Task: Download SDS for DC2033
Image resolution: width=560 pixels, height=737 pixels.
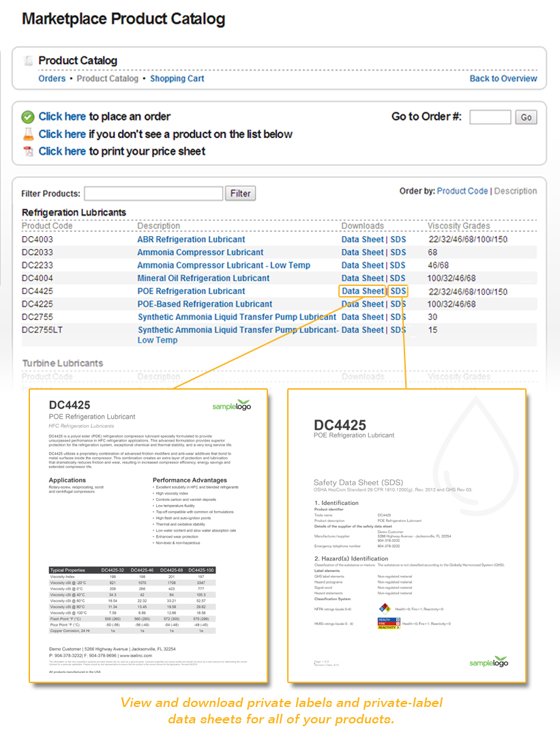Action: click(x=398, y=252)
